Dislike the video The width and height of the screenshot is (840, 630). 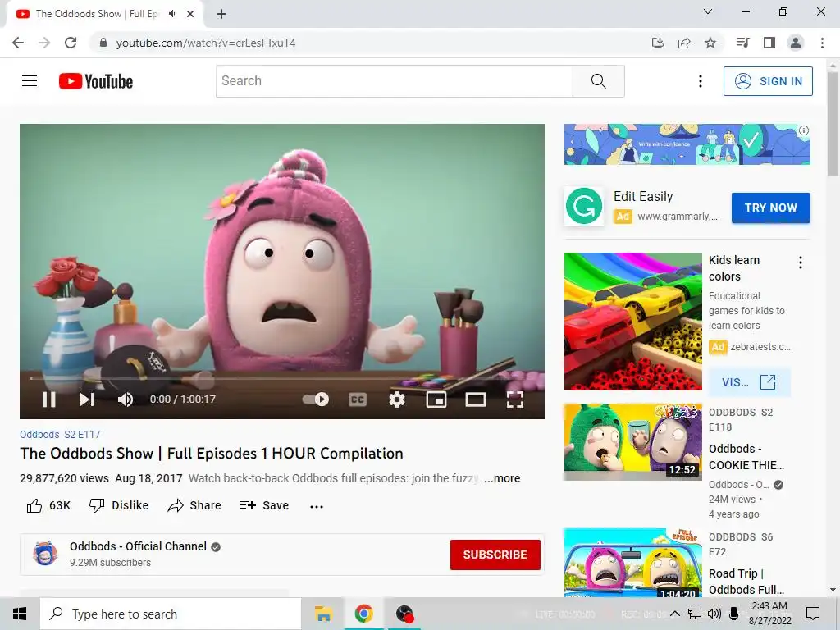click(x=119, y=505)
